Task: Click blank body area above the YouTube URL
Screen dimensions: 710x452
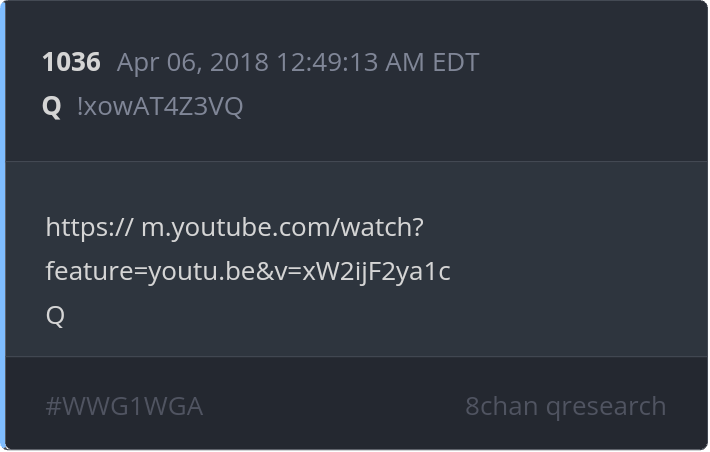Action: (x=356, y=188)
